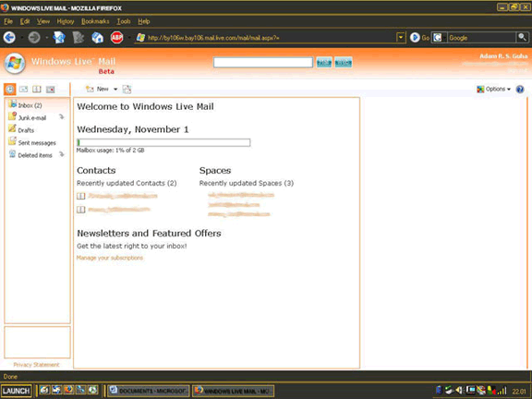Click the LAUNCH start button
The width and height of the screenshot is (532, 399).
[16, 391]
